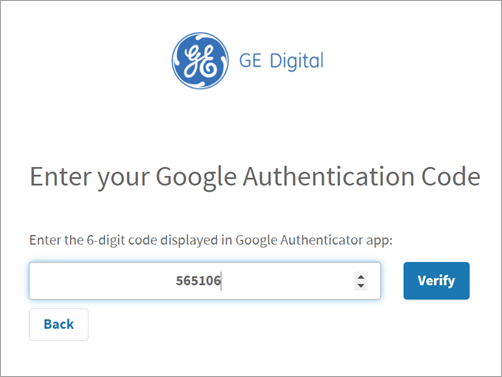Click the GE Digital brand text
Image resolution: width=502 pixels, height=377 pixels.
point(281,61)
